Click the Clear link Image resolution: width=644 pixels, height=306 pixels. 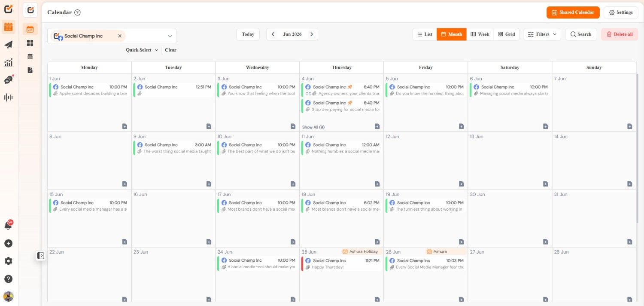pyautogui.click(x=170, y=50)
